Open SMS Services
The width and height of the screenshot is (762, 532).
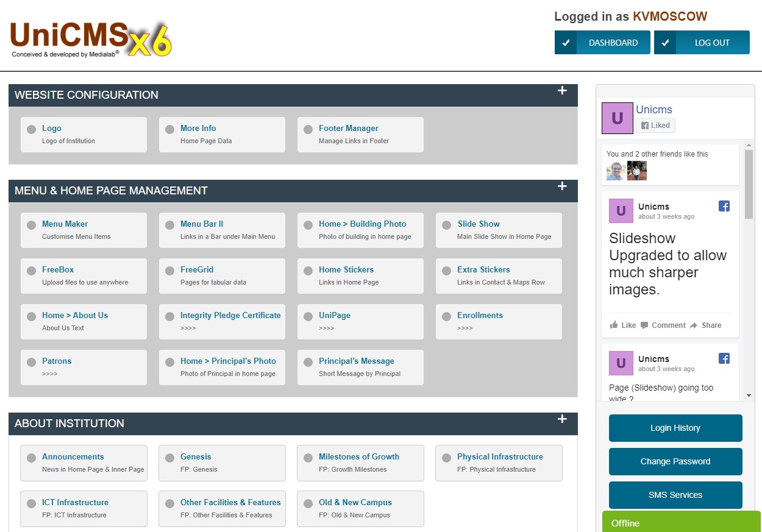tap(675, 495)
